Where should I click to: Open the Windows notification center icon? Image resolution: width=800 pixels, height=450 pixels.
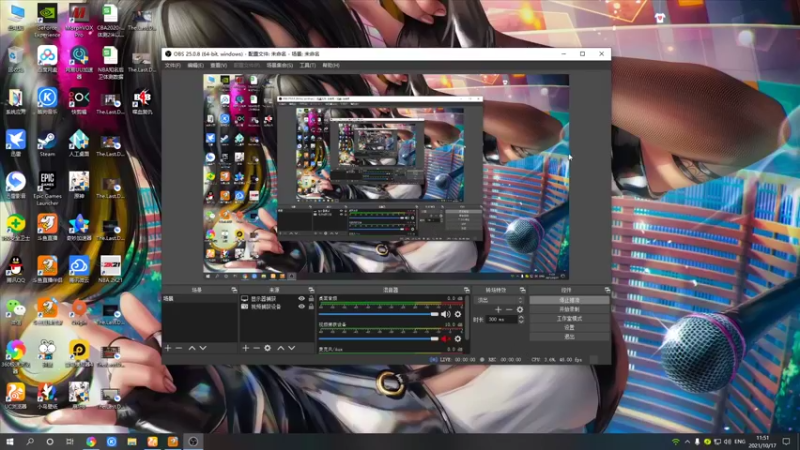[786, 441]
